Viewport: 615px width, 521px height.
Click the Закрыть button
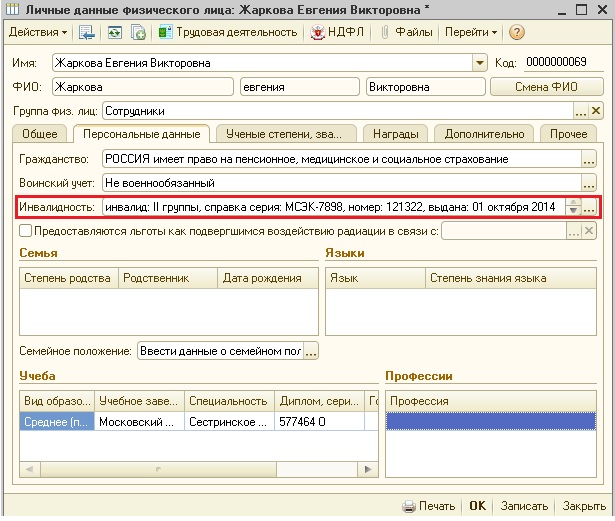pyautogui.click(x=584, y=506)
